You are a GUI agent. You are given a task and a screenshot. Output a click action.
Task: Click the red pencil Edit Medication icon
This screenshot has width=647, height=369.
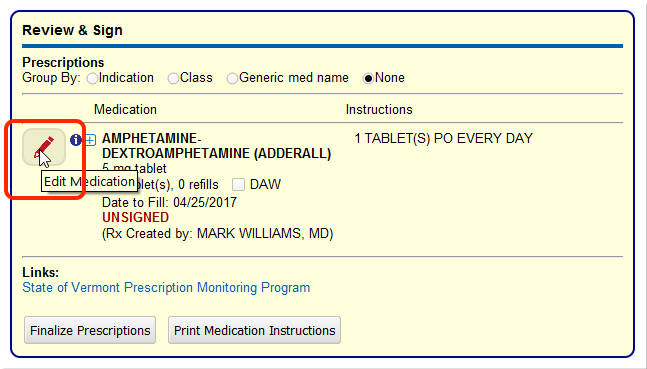click(x=44, y=147)
